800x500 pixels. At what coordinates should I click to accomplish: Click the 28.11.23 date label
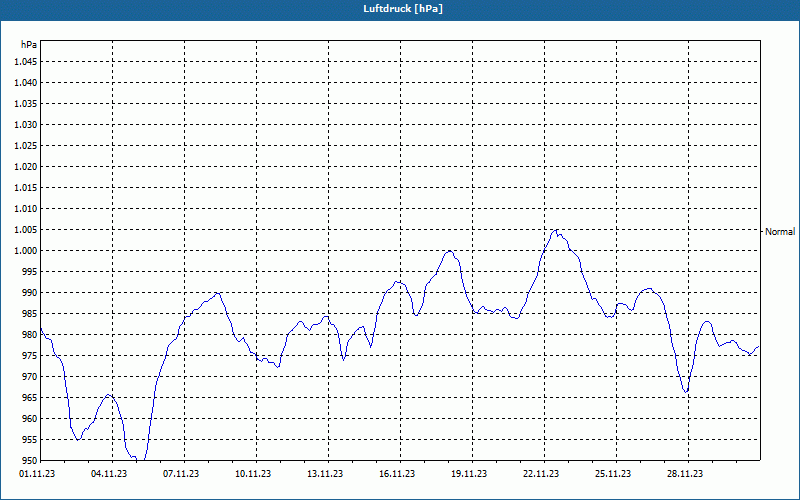[685, 474]
